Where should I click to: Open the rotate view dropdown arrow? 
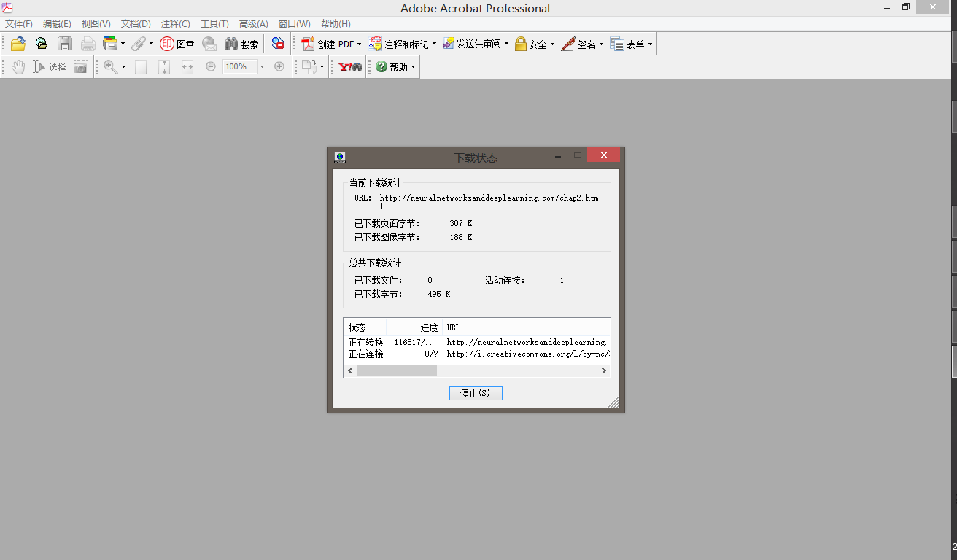[x=322, y=66]
